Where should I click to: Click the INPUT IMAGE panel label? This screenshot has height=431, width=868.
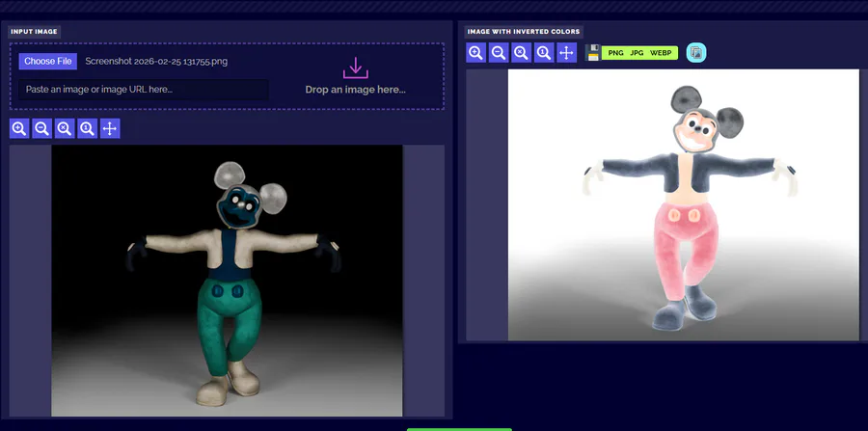pos(34,32)
